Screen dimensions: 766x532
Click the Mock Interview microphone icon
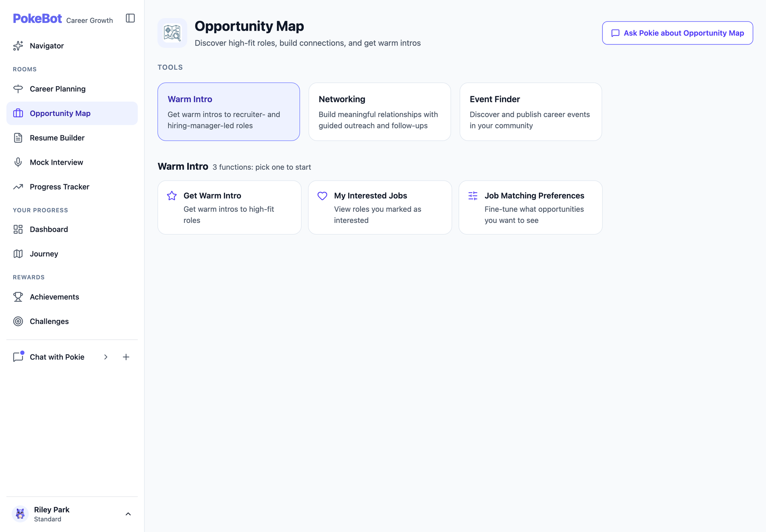(18, 162)
